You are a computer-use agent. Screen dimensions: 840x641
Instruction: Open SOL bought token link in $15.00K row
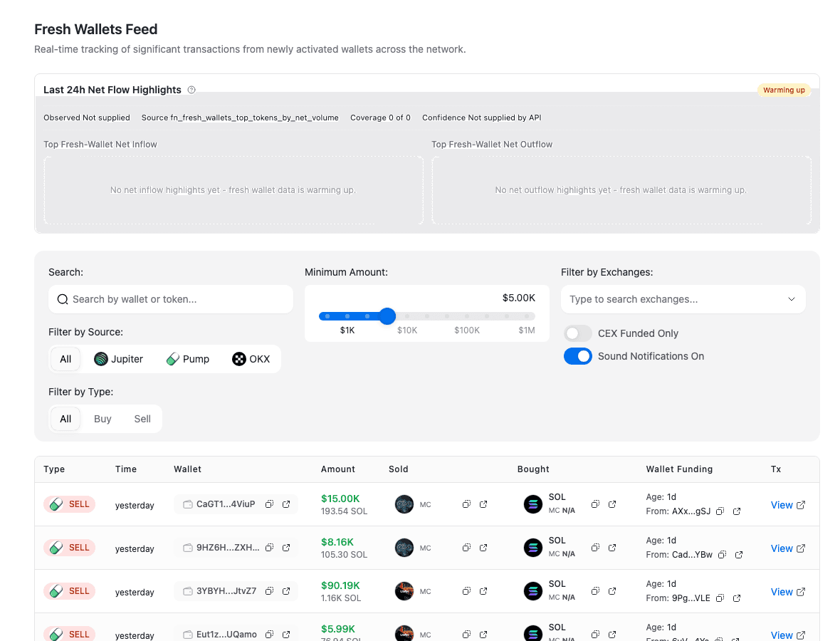pos(611,504)
